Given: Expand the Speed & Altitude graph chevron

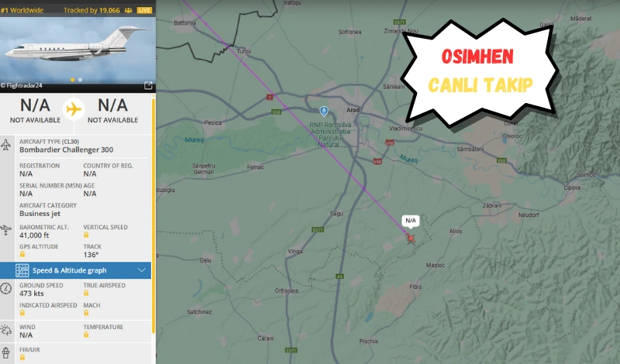Looking at the screenshot, I should (141, 270).
